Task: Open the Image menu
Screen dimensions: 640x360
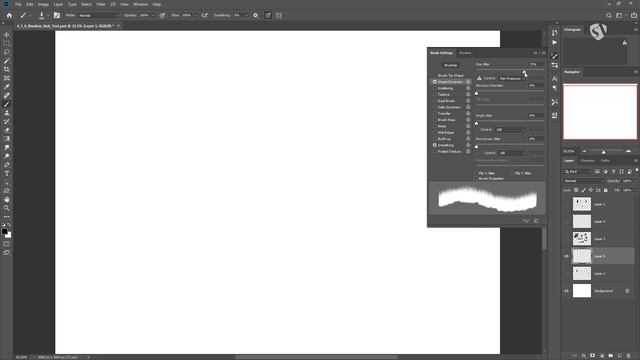Action: (43, 4)
